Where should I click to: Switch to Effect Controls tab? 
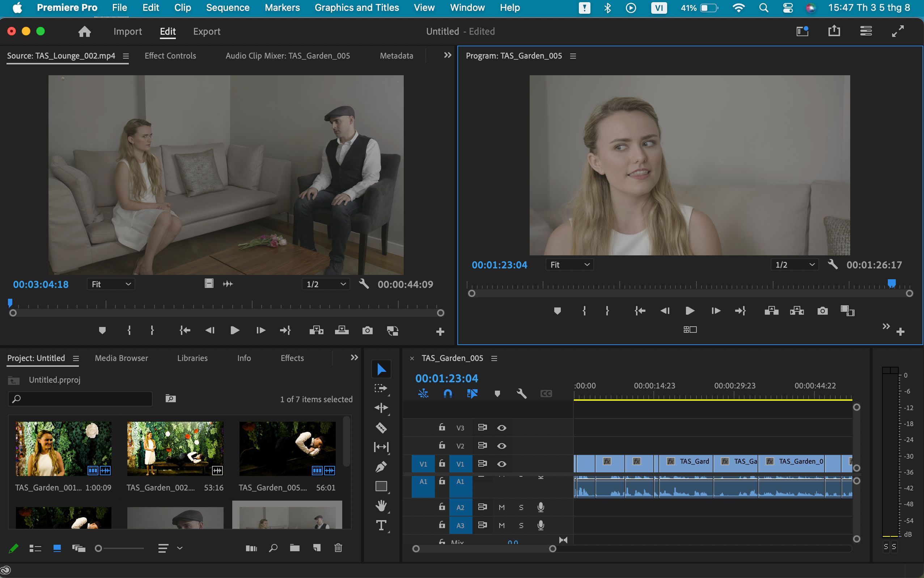170,56
